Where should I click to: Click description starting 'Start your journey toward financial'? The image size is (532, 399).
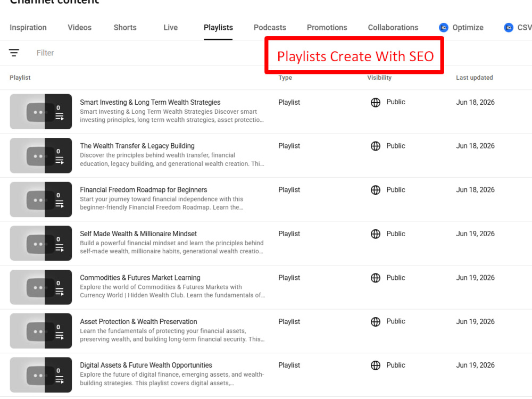click(x=162, y=203)
